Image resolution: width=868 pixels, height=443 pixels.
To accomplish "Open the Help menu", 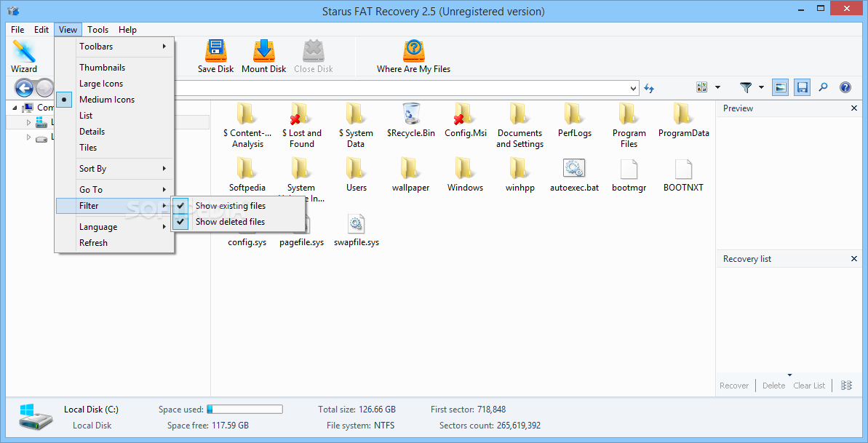I will click(x=127, y=30).
